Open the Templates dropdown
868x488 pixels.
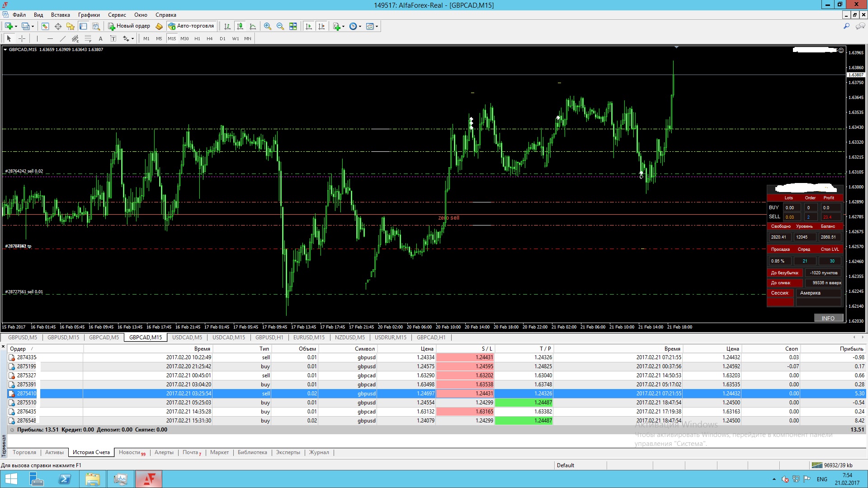pos(372,26)
